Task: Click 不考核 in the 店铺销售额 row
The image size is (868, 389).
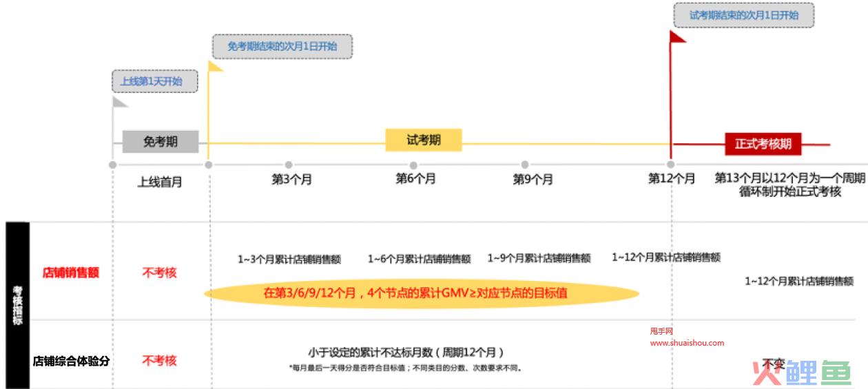Action: (x=160, y=273)
